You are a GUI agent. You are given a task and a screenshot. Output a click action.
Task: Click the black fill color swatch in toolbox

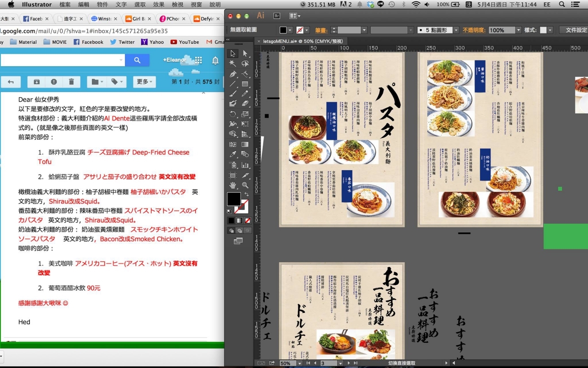pos(233,199)
